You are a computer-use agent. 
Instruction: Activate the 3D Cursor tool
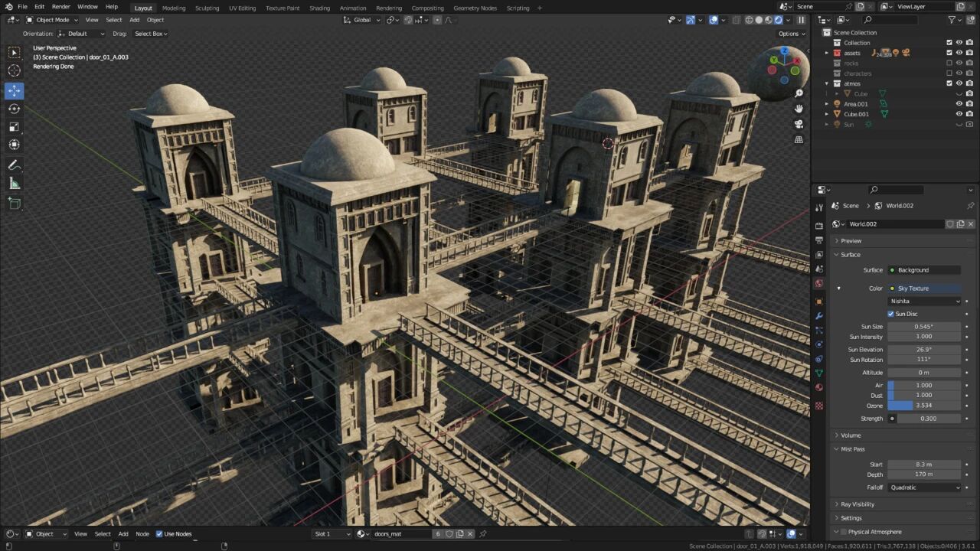(x=15, y=70)
